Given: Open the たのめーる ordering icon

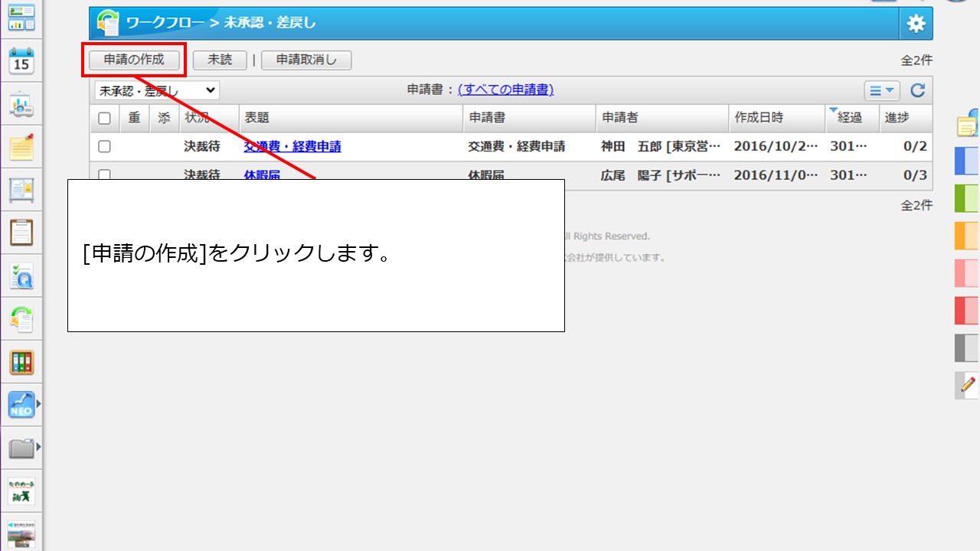Looking at the screenshot, I should coord(23,490).
